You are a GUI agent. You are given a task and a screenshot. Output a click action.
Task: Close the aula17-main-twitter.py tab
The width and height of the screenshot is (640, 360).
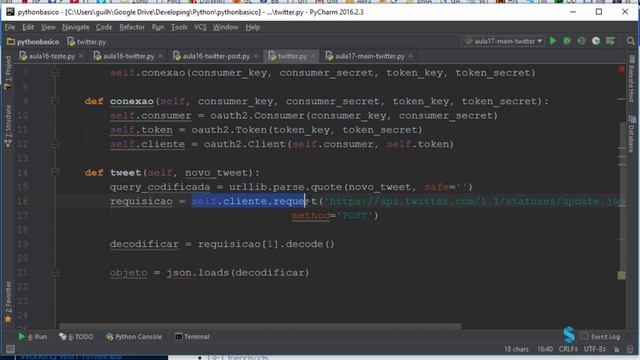411,56
